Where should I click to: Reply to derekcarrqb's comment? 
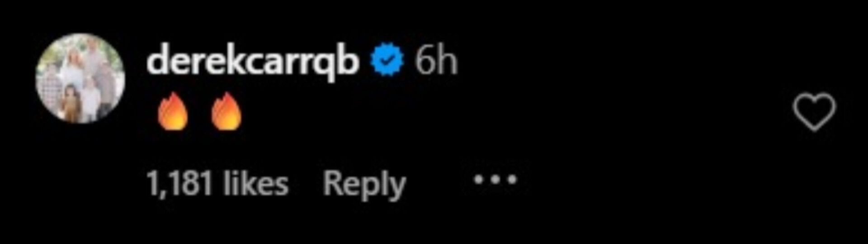(x=364, y=185)
